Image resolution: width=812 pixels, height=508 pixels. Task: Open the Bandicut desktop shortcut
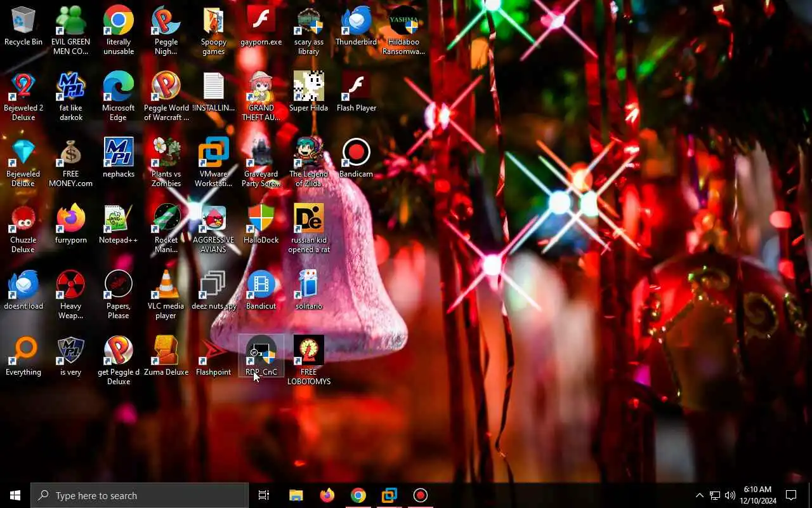261,291
